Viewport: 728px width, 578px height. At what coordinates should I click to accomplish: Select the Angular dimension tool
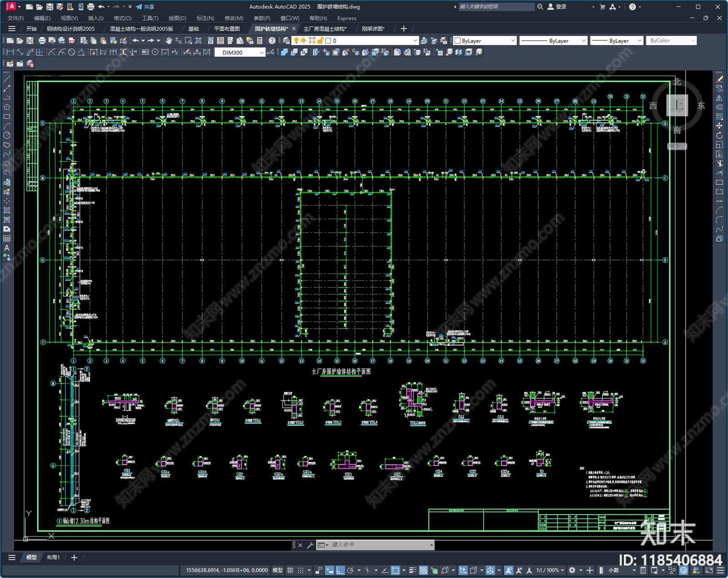(x=81, y=52)
